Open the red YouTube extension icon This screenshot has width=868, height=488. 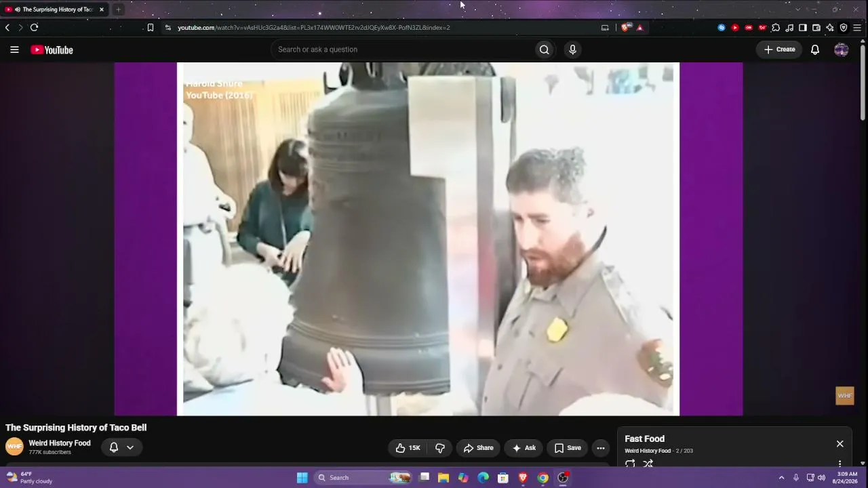(735, 28)
